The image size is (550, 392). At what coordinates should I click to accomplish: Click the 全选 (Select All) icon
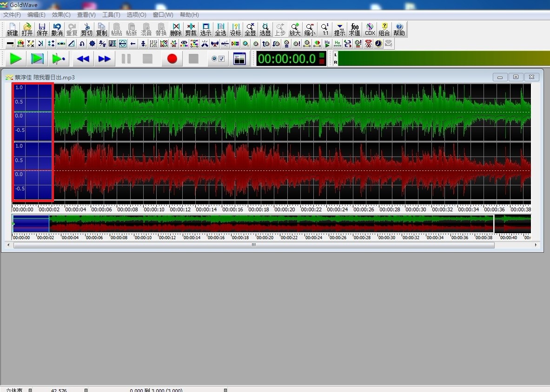click(x=220, y=29)
